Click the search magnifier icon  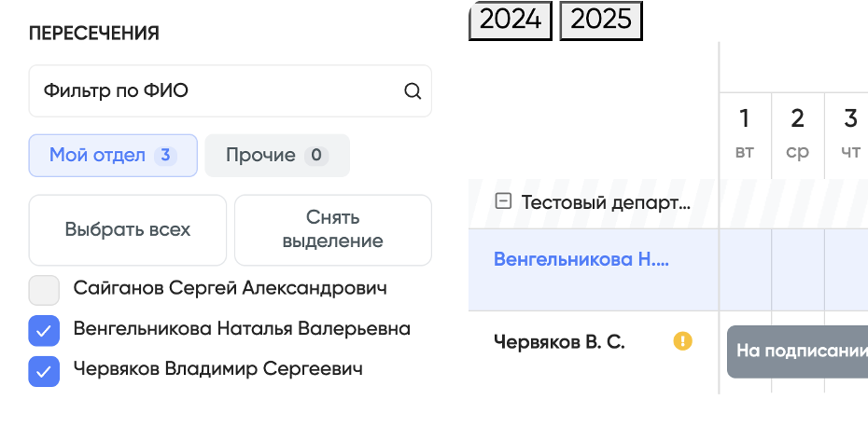(x=413, y=91)
